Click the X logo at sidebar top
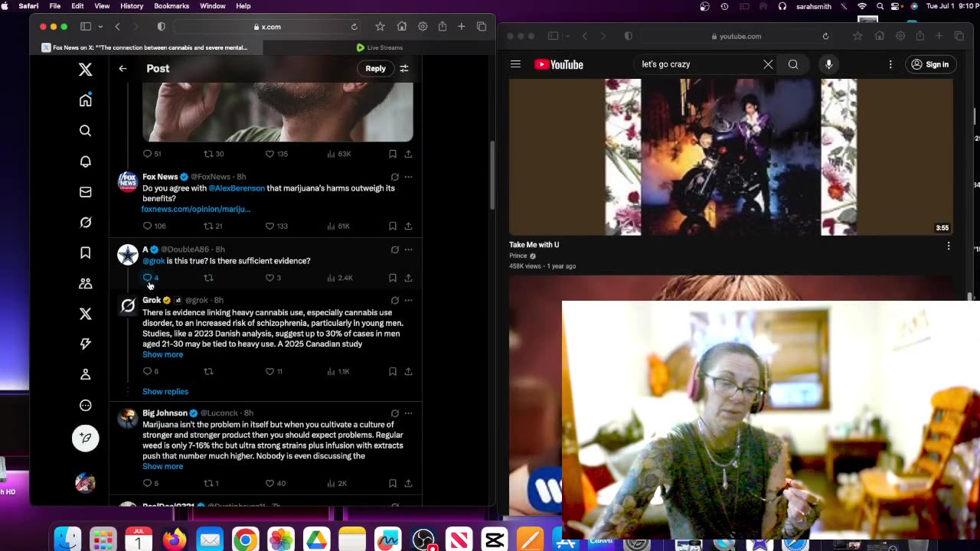Viewport: 980px width, 551px height. [x=85, y=70]
